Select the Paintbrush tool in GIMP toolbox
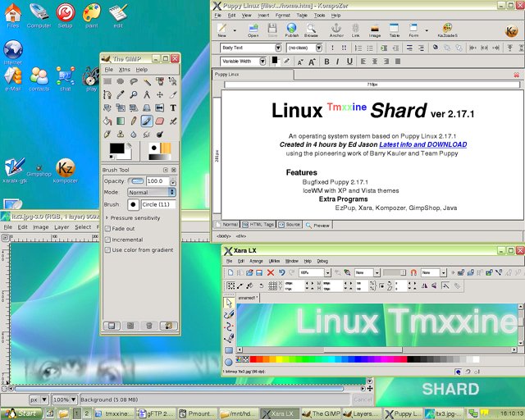 pyautogui.click(x=147, y=121)
